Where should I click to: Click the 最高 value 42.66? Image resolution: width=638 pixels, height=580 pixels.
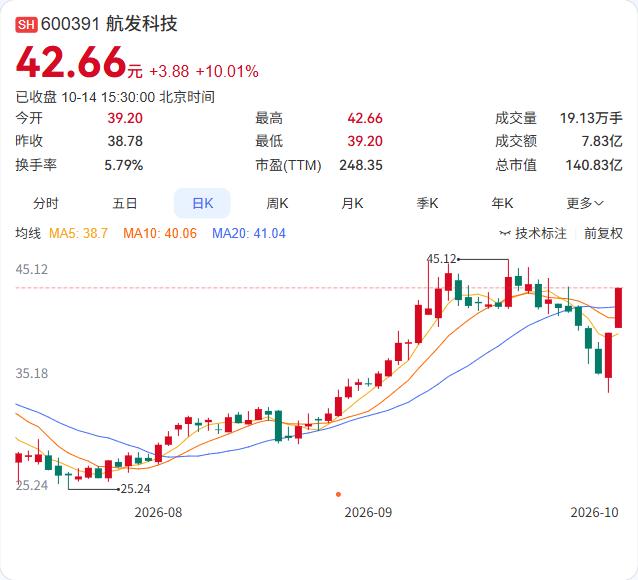click(365, 118)
